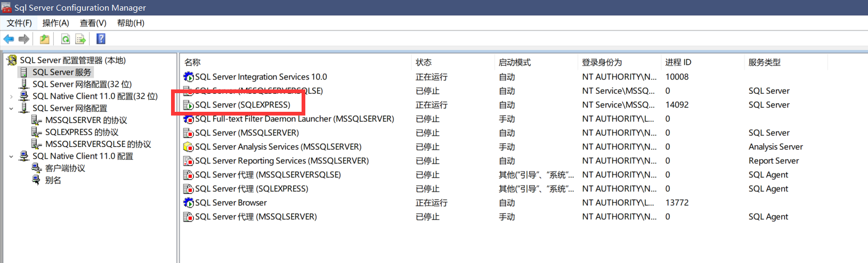Click the SQL Server (MSSQLSERVER) service icon
868x263 pixels.
tap(189, 133)
